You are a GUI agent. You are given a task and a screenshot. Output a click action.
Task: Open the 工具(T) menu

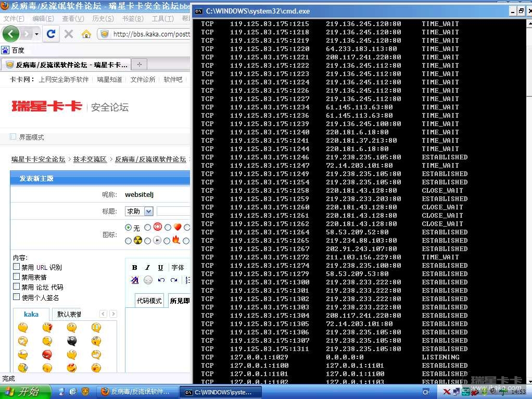click(162, 18)
